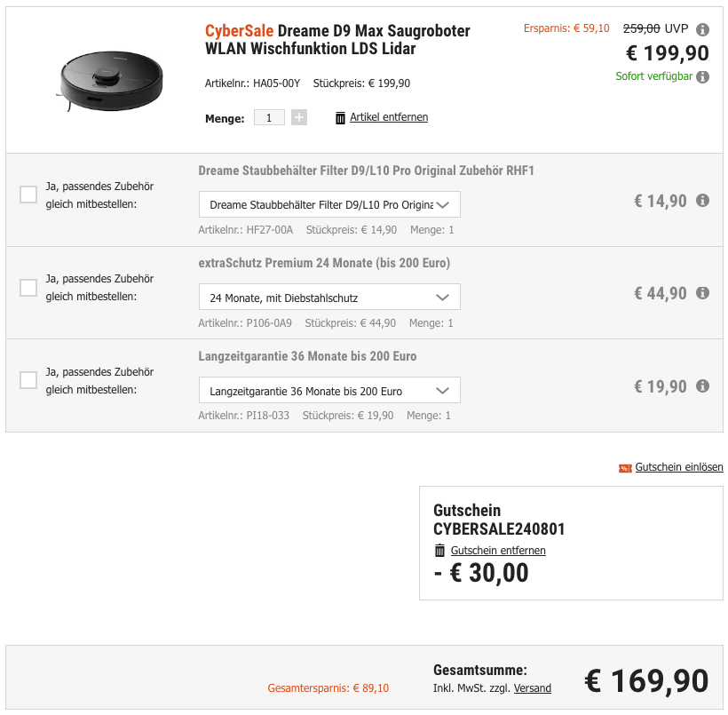Click the Gutschein einlösen link
This screenshot has height=715, width=728.
679,467
